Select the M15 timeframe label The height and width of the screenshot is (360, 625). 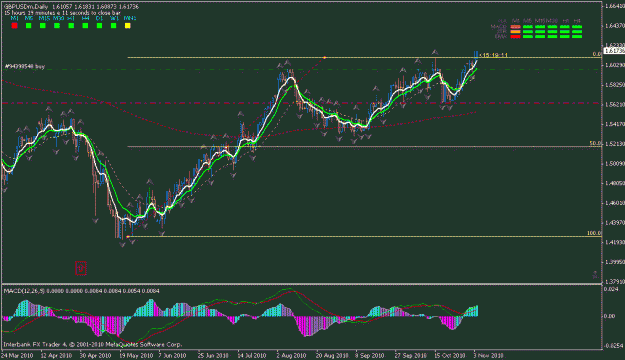tap(44, 18)
